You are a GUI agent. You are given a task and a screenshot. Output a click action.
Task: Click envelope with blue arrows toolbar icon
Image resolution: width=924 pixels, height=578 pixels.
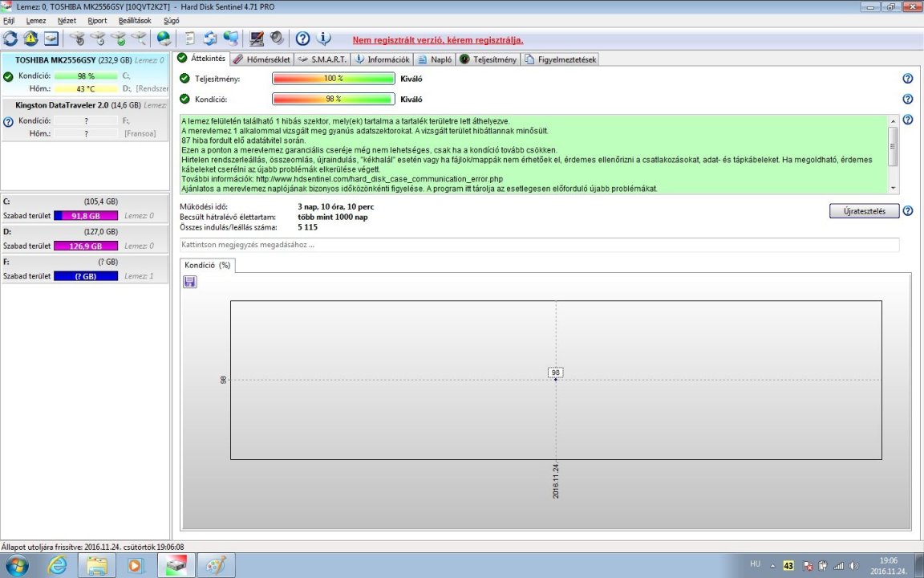[210, 39]
